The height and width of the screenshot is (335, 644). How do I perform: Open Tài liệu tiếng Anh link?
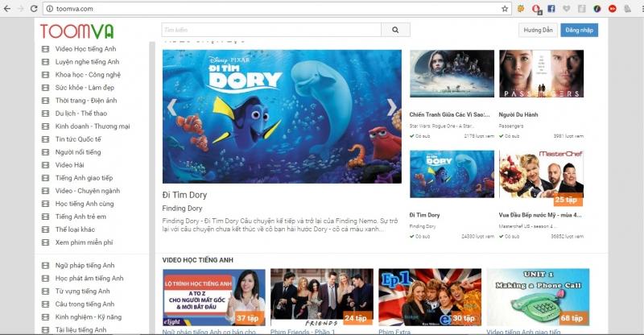coord(80,329)
